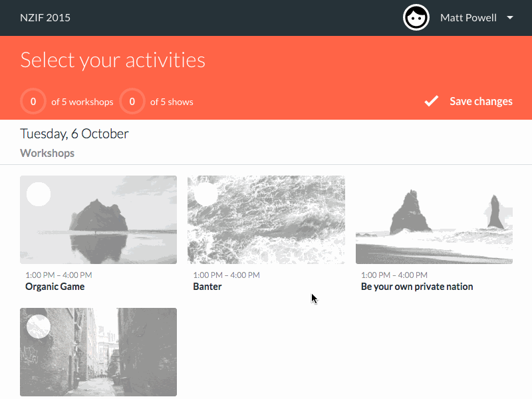Toggle selection circle on the alley workshop
Screen dimensions: 532x399
click(39, 327)
